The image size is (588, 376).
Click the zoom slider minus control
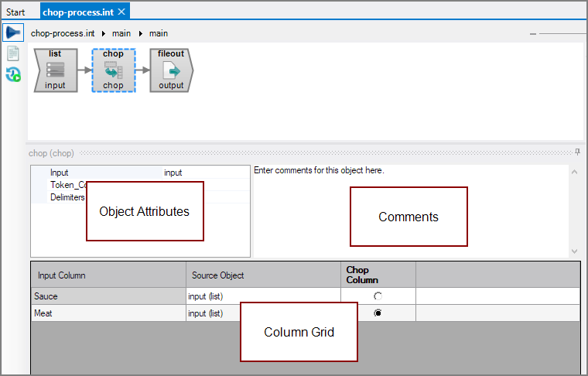click(x=533, y=34)
